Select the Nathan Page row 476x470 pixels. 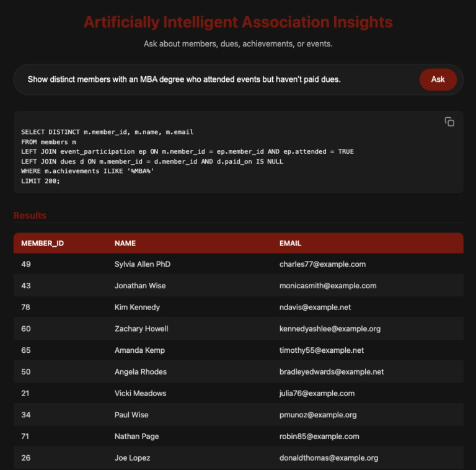[x=136, y=437]
